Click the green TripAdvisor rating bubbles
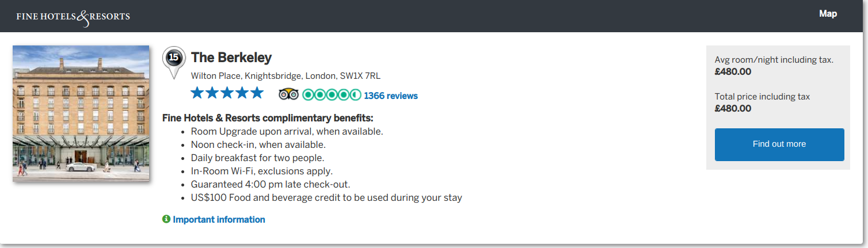 pos(332,95)
